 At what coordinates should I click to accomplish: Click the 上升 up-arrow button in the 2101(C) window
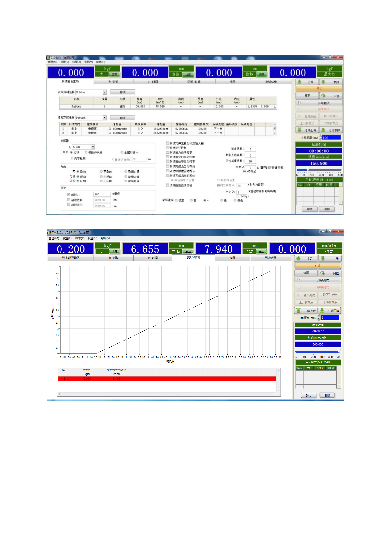click(307, 82)
